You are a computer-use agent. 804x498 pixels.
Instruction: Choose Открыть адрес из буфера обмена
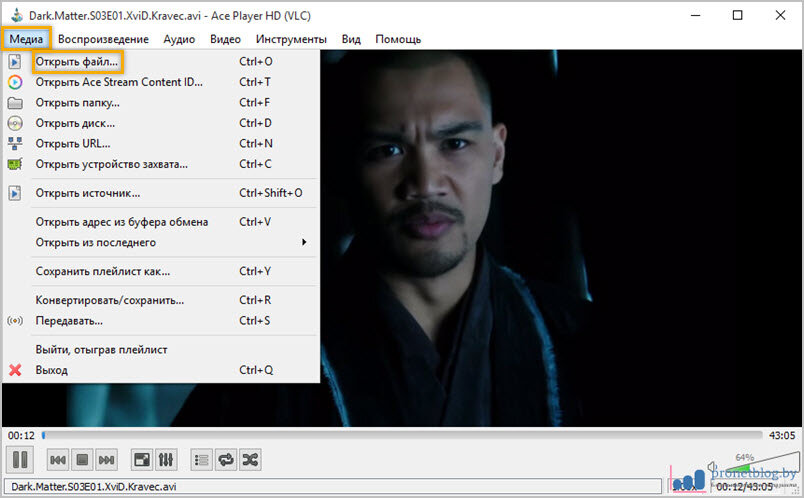tap(161, 222)
